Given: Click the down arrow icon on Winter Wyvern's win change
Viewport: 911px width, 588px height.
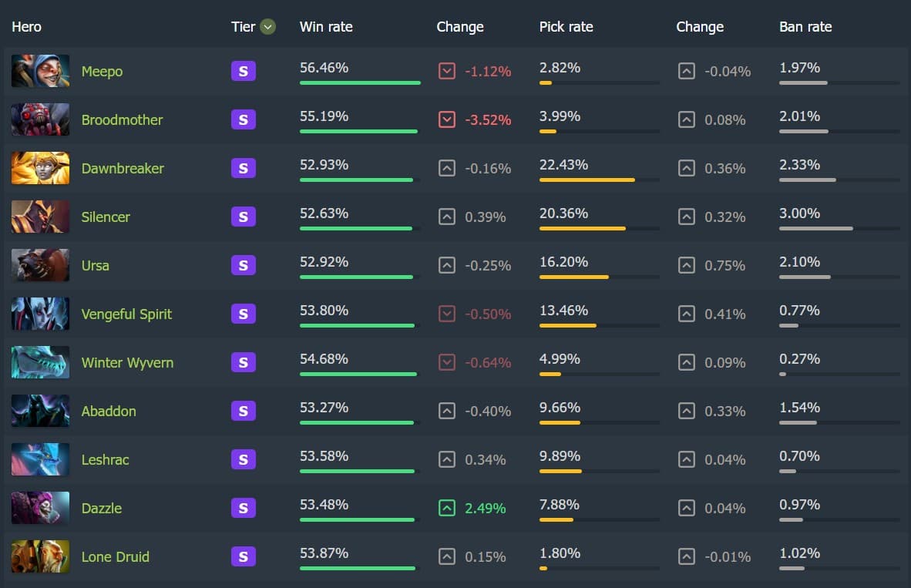Looking at the screenshot, I should (x=447, y=362).
